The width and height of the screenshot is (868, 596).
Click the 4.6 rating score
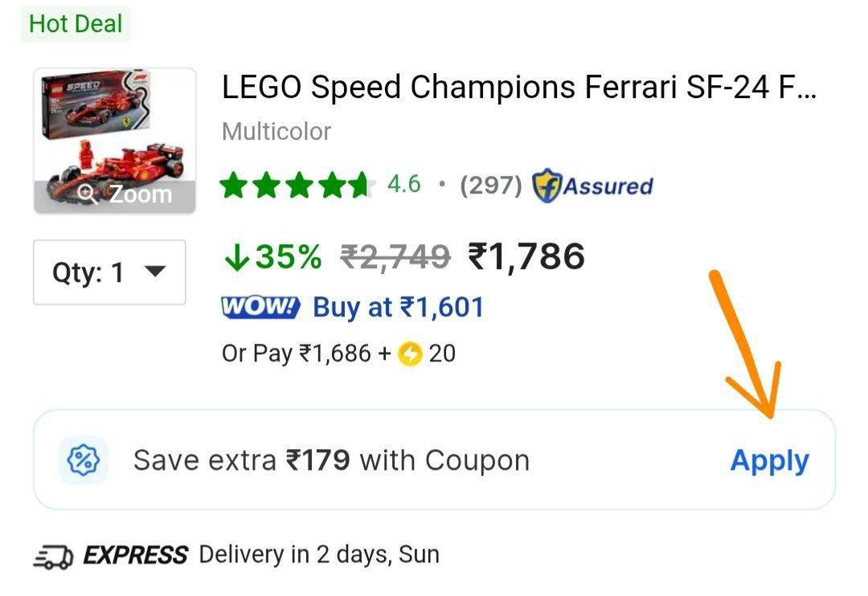pos(403,185)
